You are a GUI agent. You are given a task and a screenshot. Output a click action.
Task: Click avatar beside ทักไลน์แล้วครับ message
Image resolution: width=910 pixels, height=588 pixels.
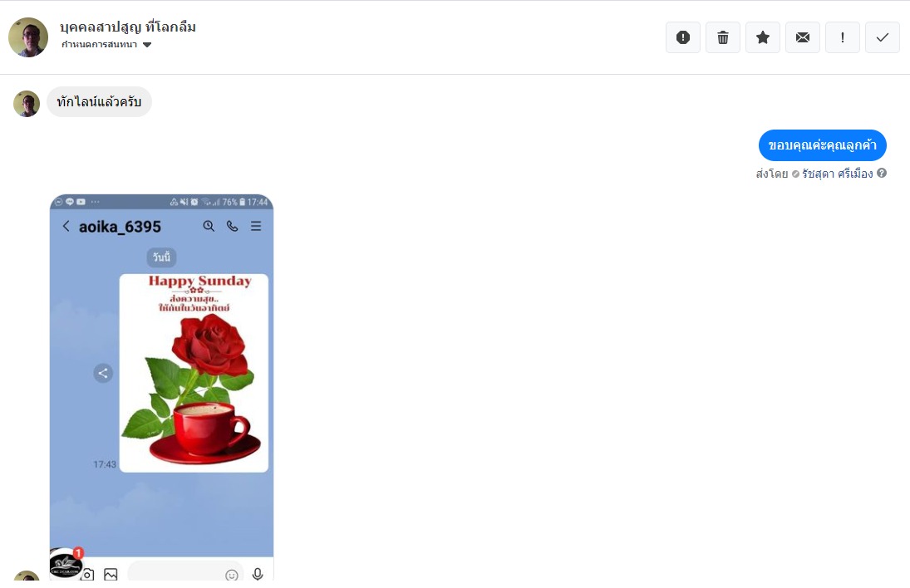(x=27, y=104)
